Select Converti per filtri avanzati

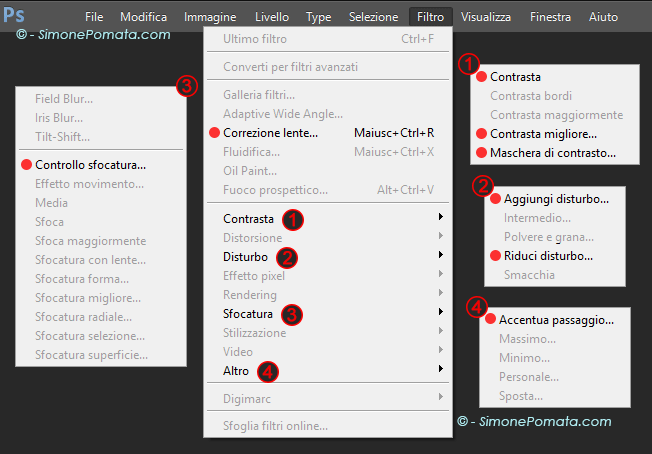328,67
